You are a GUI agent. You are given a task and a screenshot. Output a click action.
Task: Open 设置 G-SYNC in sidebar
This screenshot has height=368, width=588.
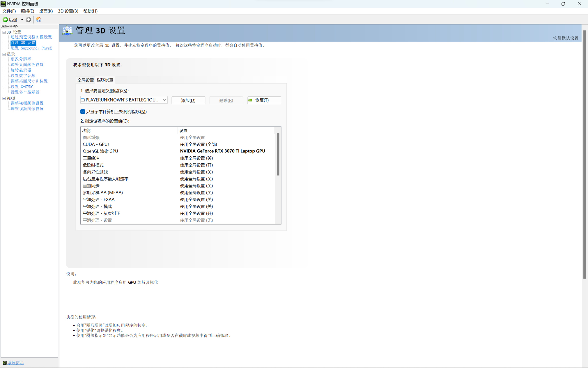[x=22, y=87]
